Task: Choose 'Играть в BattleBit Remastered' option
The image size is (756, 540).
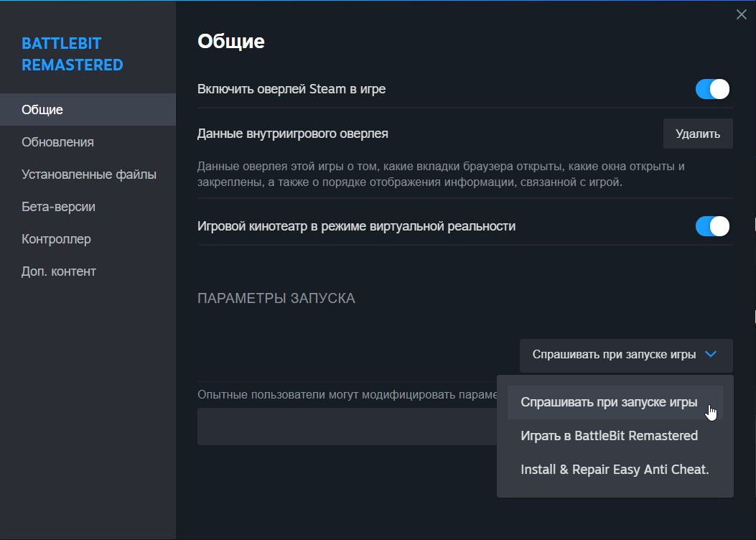Action: (609, 436)
